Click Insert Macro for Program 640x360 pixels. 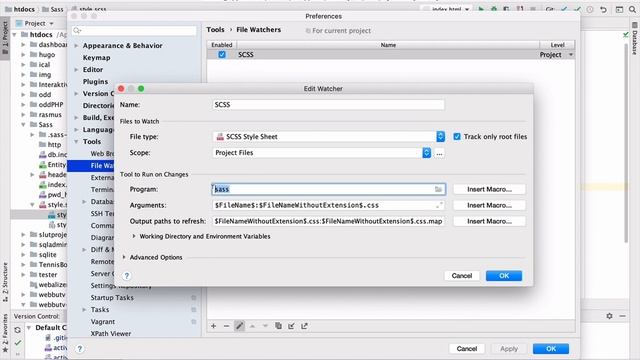pyautogui.click(x=489, y=189)
